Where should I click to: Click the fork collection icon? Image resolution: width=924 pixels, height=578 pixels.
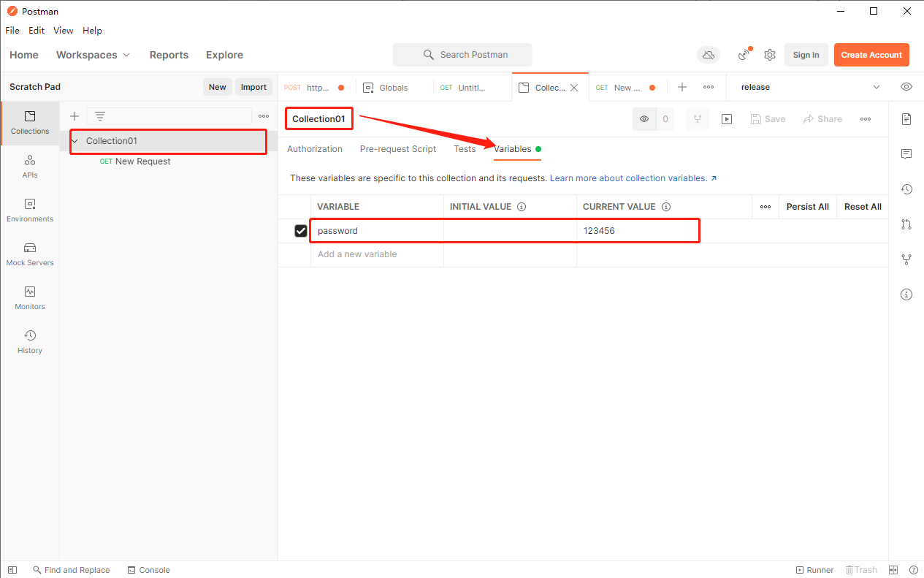[698, 119]
